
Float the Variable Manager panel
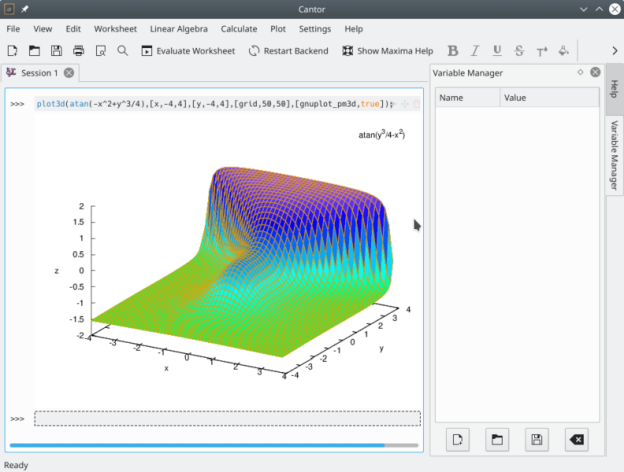pyautogui.click(x=580, y=72)
